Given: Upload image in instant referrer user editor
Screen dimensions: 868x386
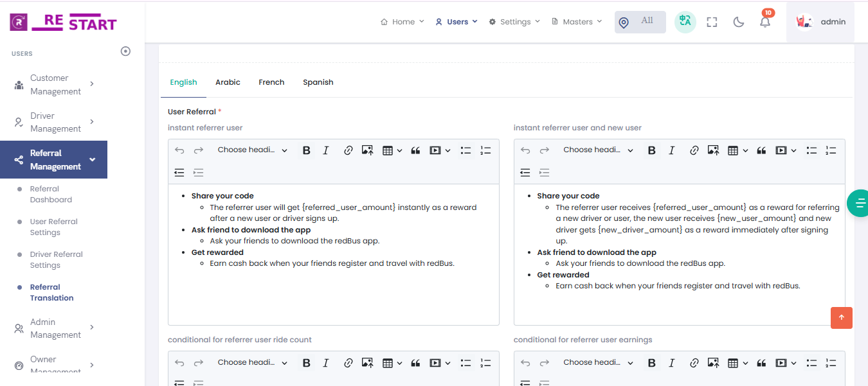Looking at the screenshot, I should click(x=367, y=150).
